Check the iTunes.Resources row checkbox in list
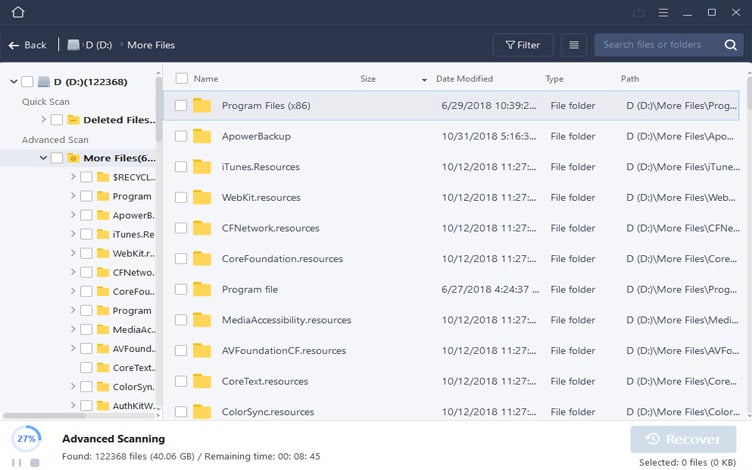 click(x=181, y=167)
